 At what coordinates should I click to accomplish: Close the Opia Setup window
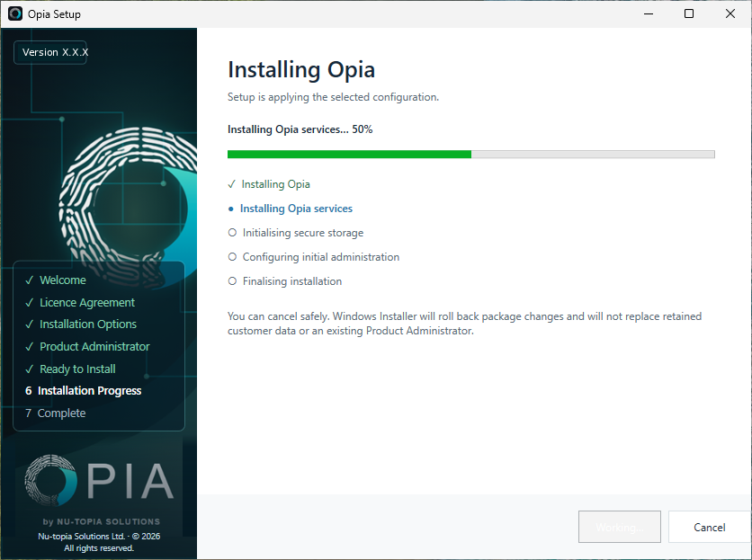pos(730,13)
